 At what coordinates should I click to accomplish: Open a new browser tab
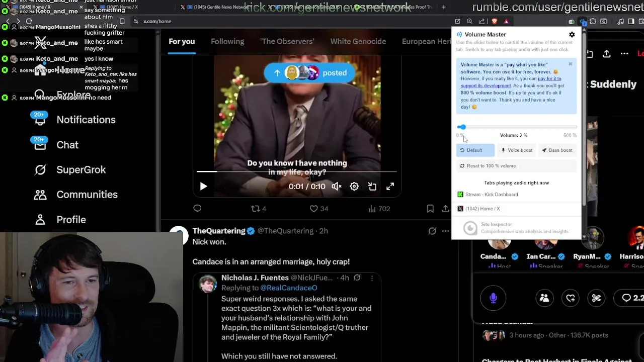tap(443, 7)
